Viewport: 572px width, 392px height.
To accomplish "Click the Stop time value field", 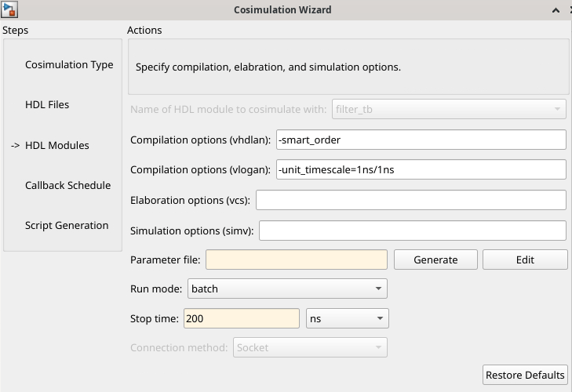I will point(242,319).
